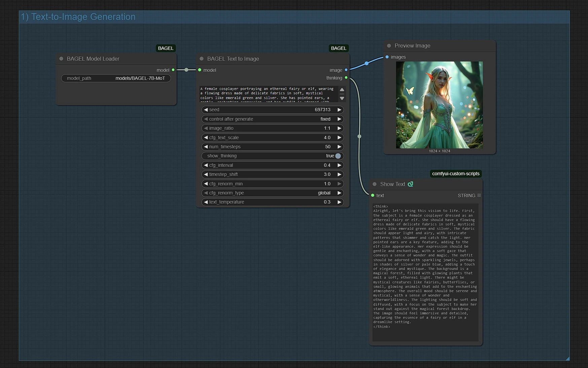
Task: Click the model input port on Text to Image
Action: pyautogui.click(x=200, y=70)
